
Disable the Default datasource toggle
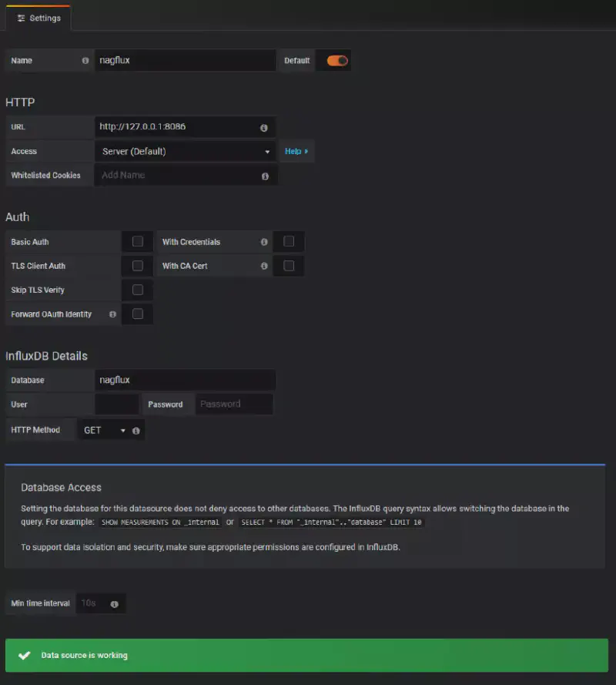[x=334, y=60]
